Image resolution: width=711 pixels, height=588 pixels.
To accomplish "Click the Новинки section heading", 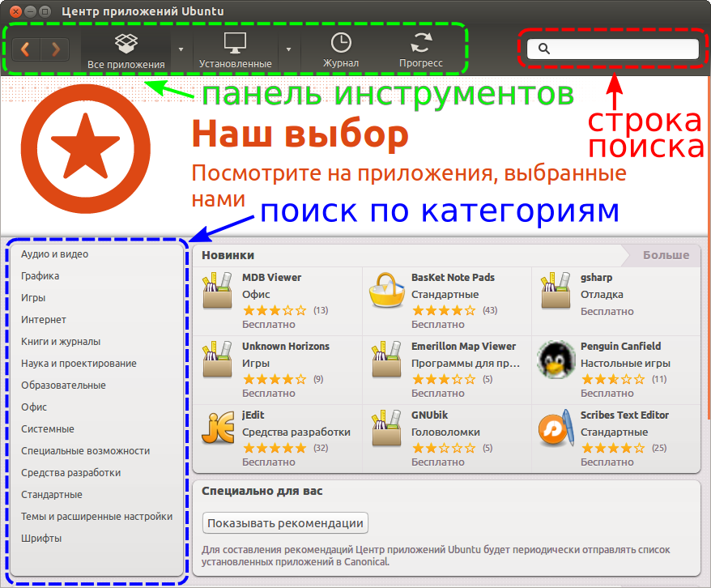I will [x=228, y=255].
